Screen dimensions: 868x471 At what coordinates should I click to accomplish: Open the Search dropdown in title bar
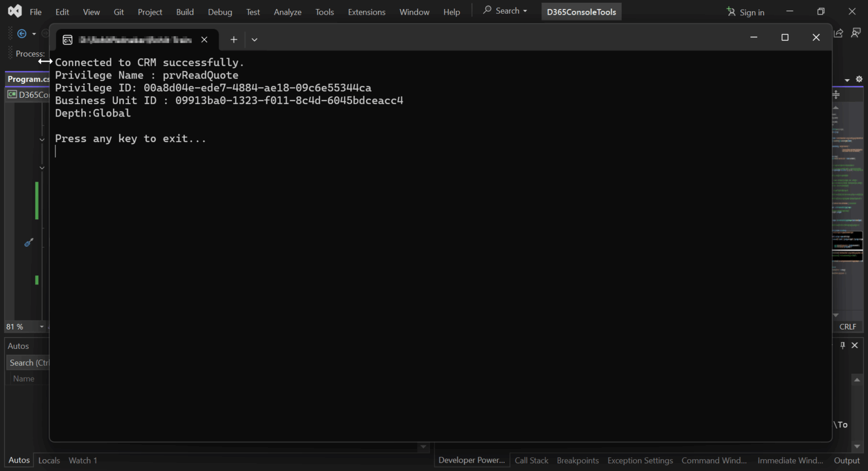(x=505, y=11)
